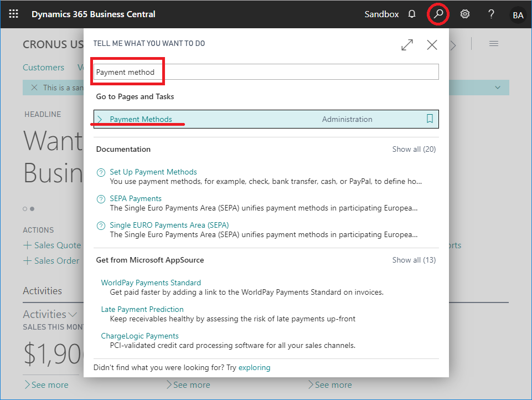Click the Dynamics 365 Business Central title
The width and height of the screenshot is (532, 400).
[x=94, y=14]
